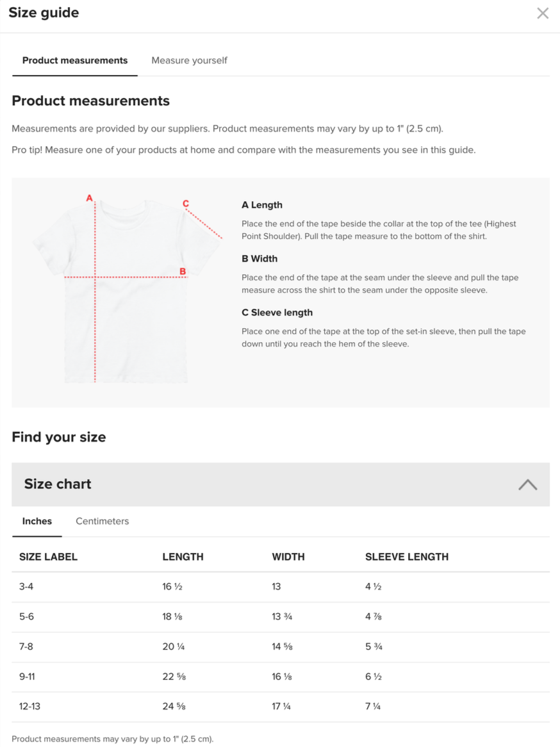
Task: Click the red C sleeve marker
Action: tap(186, 204)
